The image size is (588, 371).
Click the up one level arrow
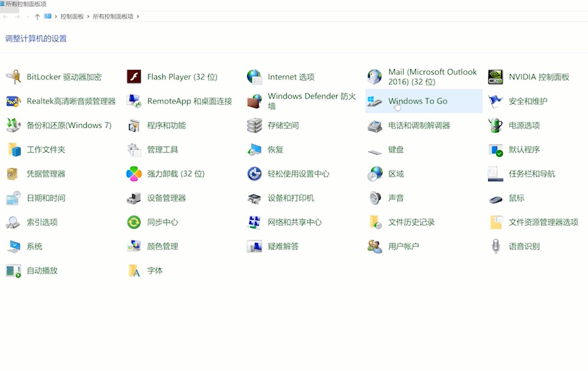pos(37,17)
